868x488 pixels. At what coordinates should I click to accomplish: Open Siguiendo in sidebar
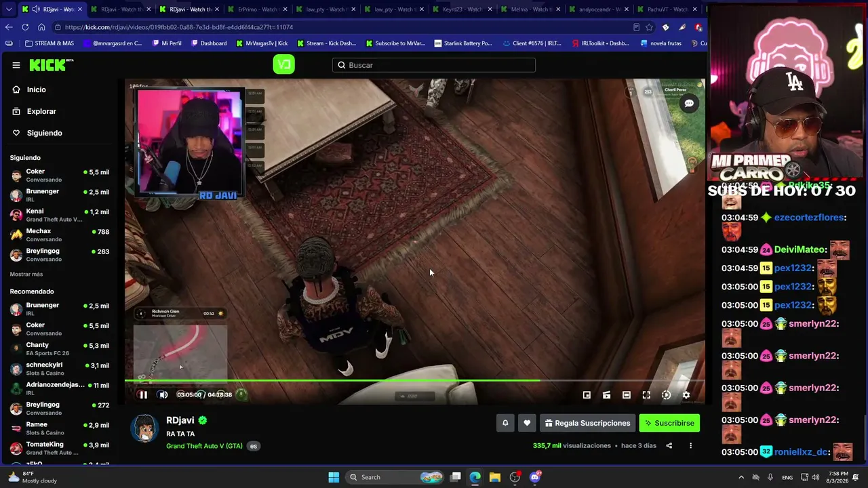(44, 133)
